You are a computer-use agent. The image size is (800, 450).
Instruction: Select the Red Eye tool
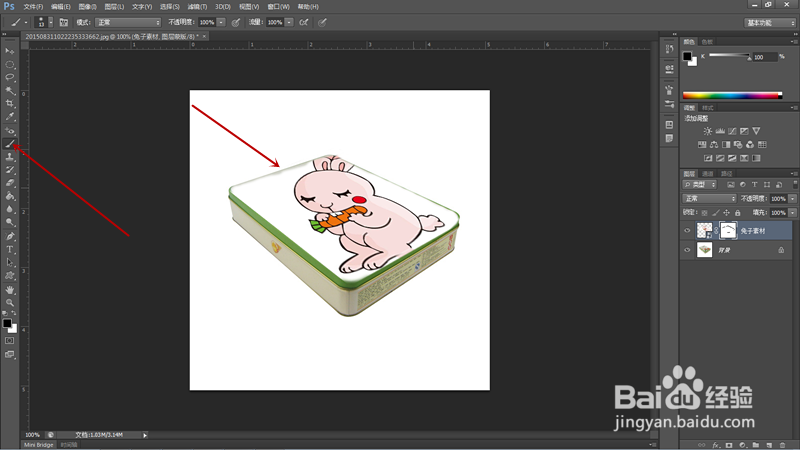point(10,131)
